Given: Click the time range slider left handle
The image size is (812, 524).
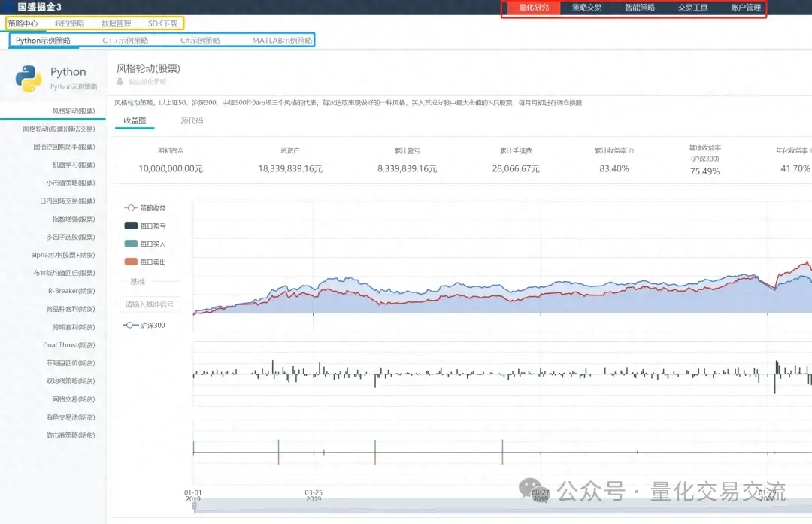Looking at the screenshot, I should [194, 506].
